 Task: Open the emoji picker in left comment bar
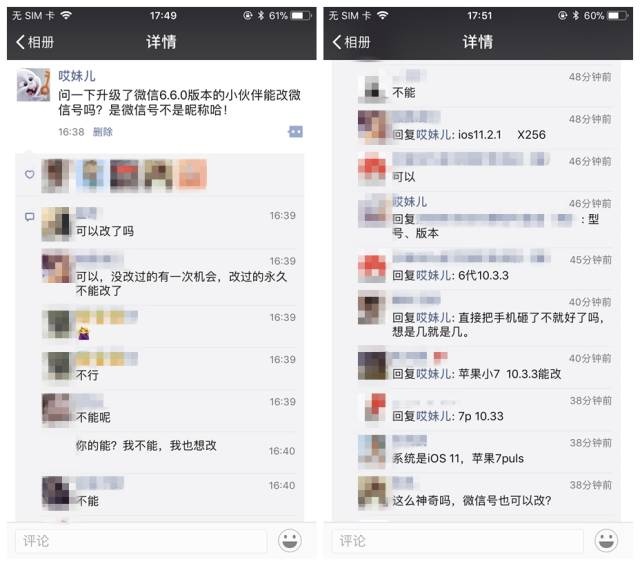[290, 541]
